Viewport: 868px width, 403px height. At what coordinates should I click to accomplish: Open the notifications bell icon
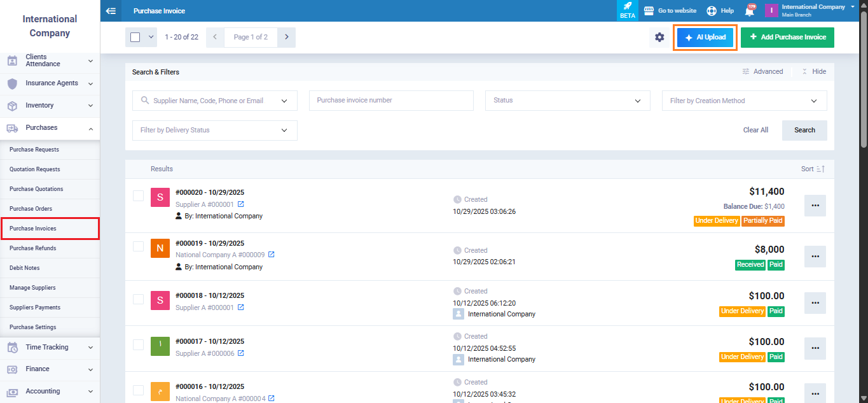(x=749, y=11)
